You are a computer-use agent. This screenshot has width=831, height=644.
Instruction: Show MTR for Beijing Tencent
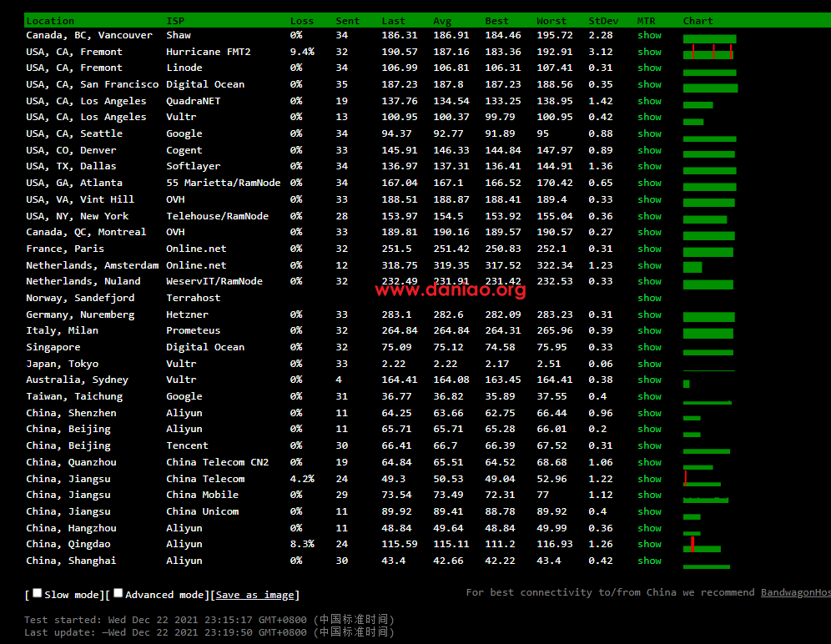point(649,445)
